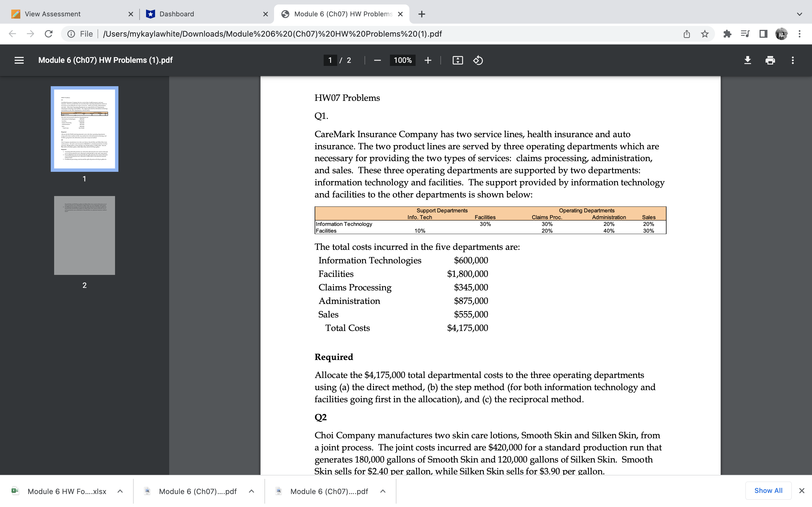Open the Chrome extensions puzzle icon
This screenshot has height=507, width=812.
[x=727, y=34]
